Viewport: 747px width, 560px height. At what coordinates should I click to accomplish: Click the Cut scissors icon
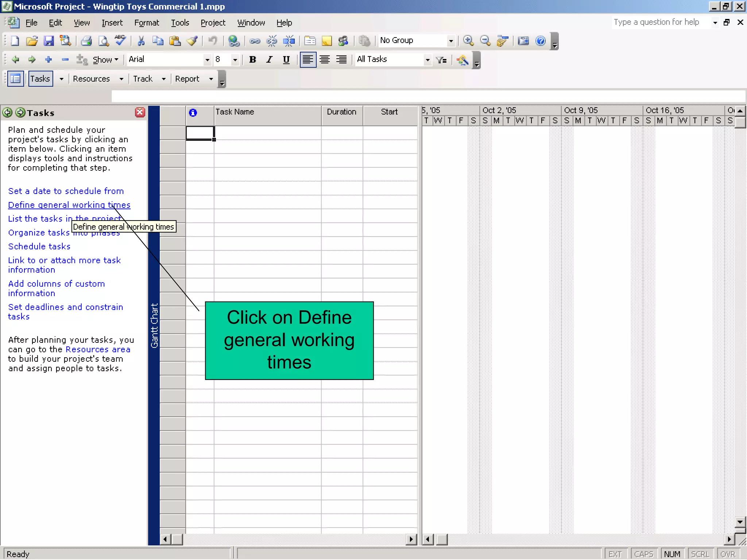pos(141,41)
